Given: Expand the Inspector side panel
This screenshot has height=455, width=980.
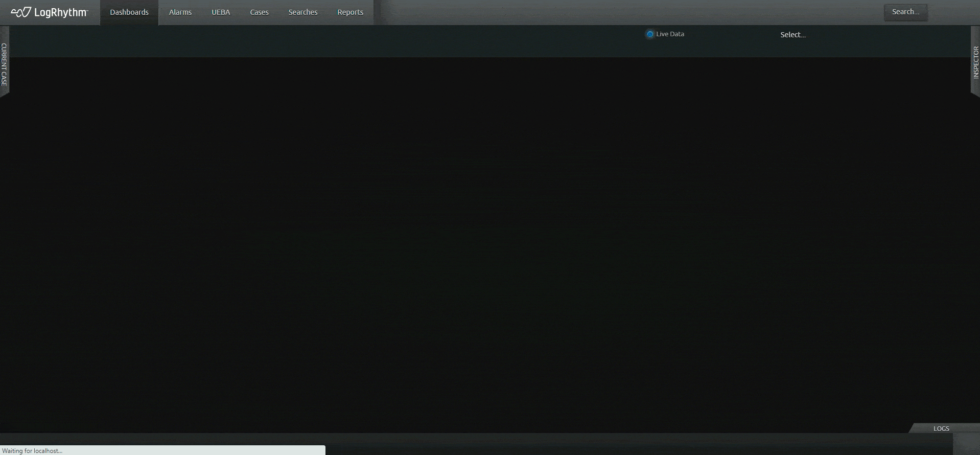Looking at the screenshot, I should [x=975, y=62].
